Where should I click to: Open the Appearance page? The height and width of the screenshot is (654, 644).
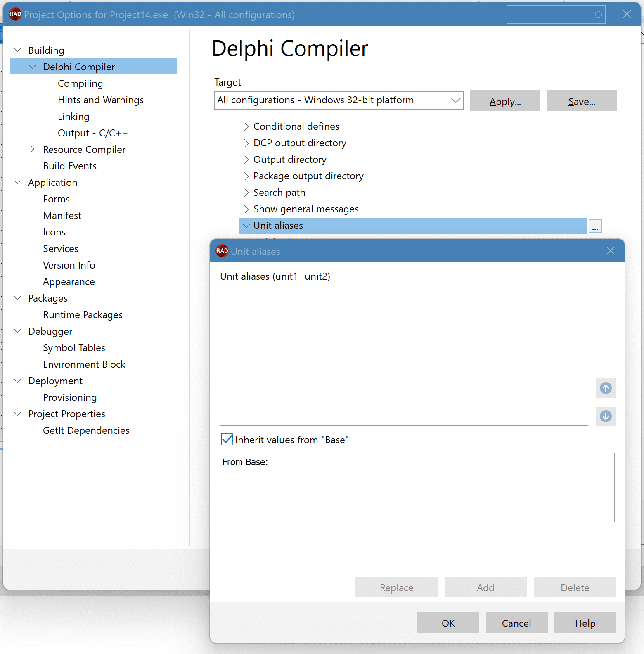69,282
